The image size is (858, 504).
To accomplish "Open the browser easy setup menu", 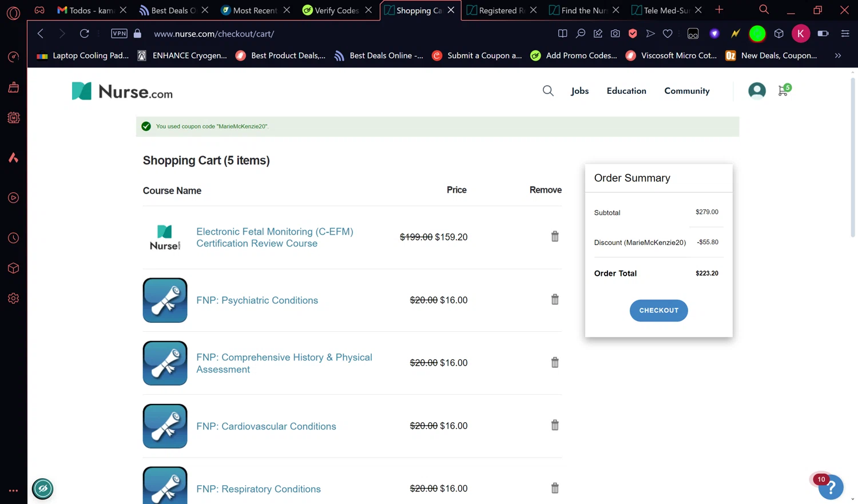I will coord(845,34).
